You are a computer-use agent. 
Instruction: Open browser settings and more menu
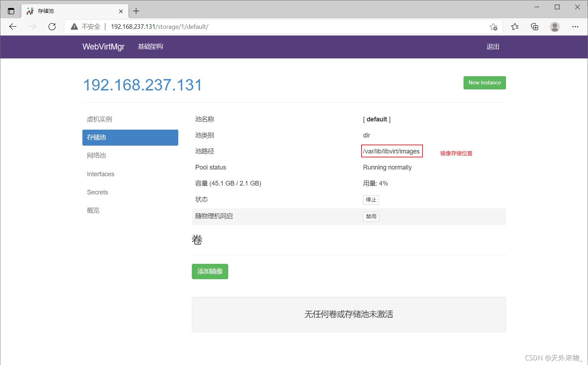click(x=575, y=27)
